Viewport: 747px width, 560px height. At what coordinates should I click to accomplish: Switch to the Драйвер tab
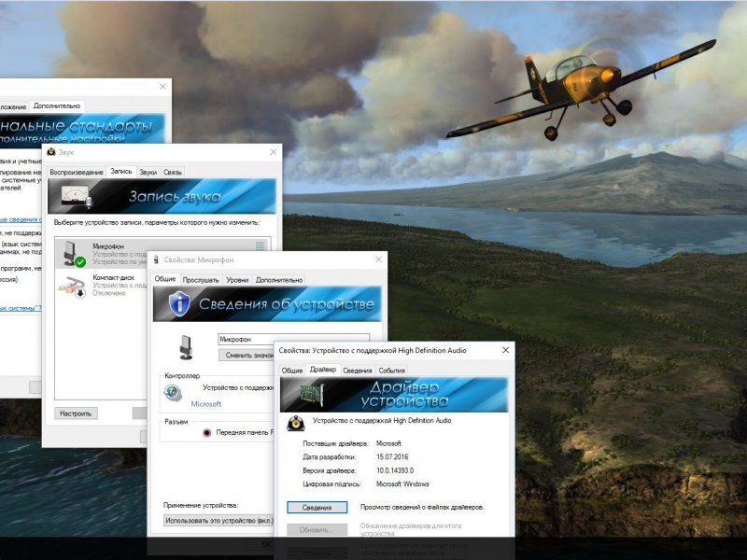pos(323,370)
